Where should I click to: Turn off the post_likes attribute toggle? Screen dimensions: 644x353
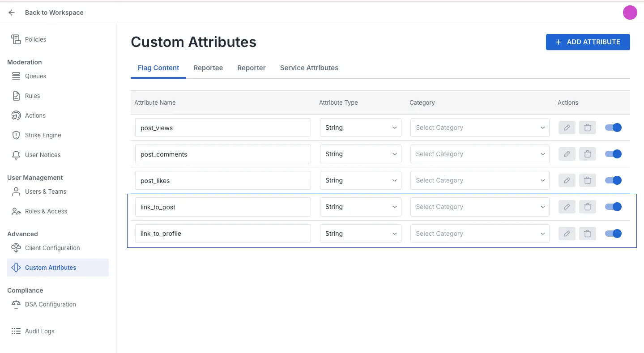[x=613, y=180]
